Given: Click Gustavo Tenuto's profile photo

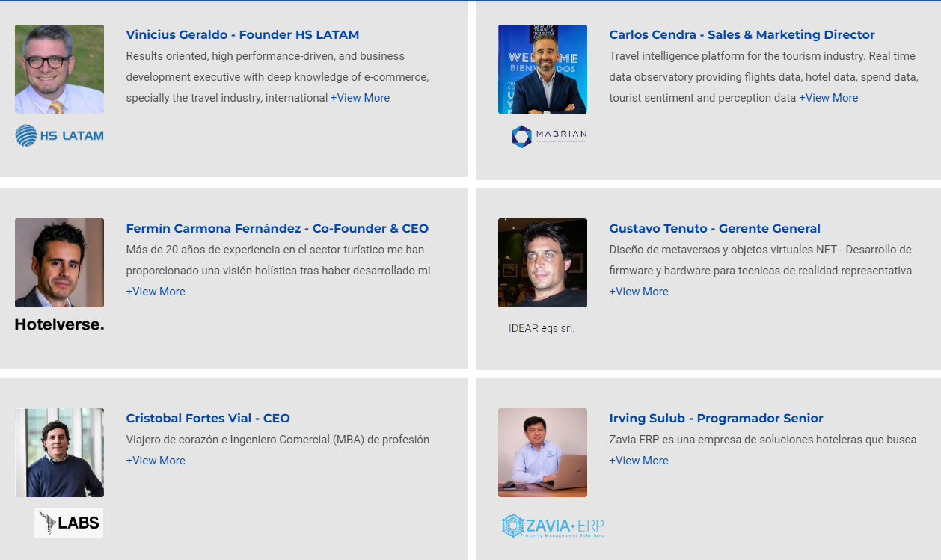Looking at the screenshot, I should pos(542,262).
